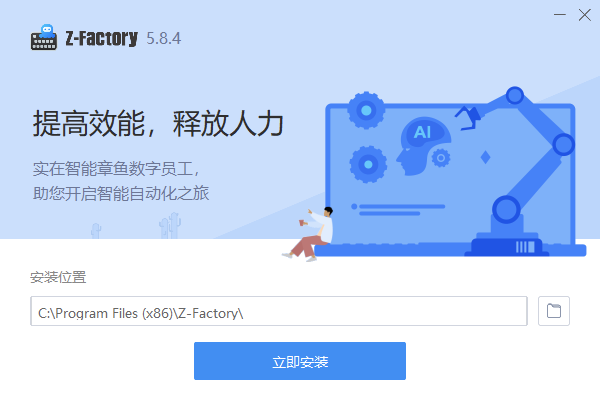Click the 助您开启智能自动化之旅 subtitle line

pos(121,193)
